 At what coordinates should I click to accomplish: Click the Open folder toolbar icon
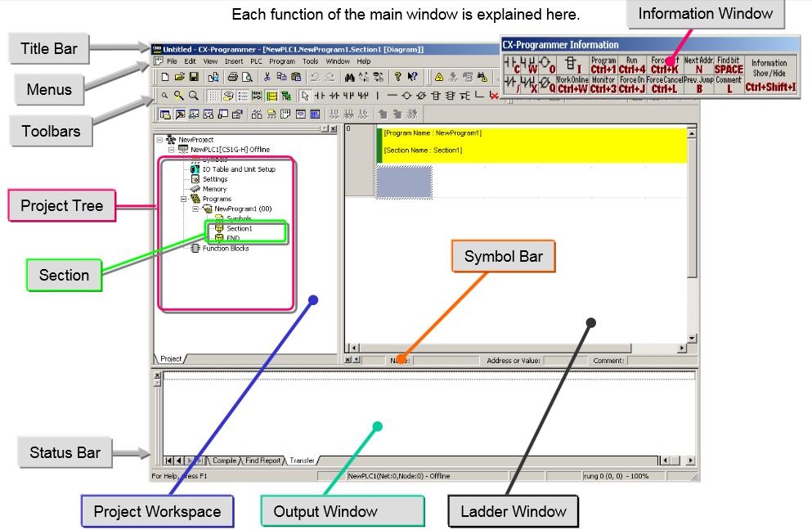tap(180, 77)
